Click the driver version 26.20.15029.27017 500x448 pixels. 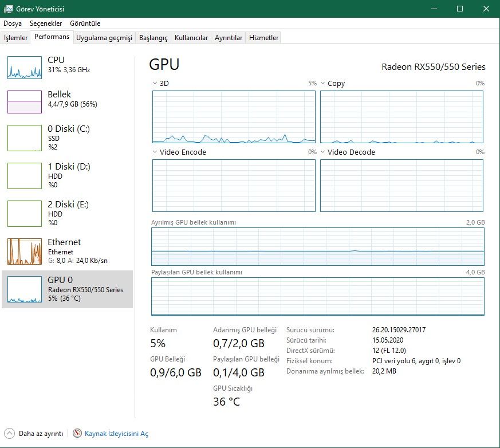tap(399, 330)
